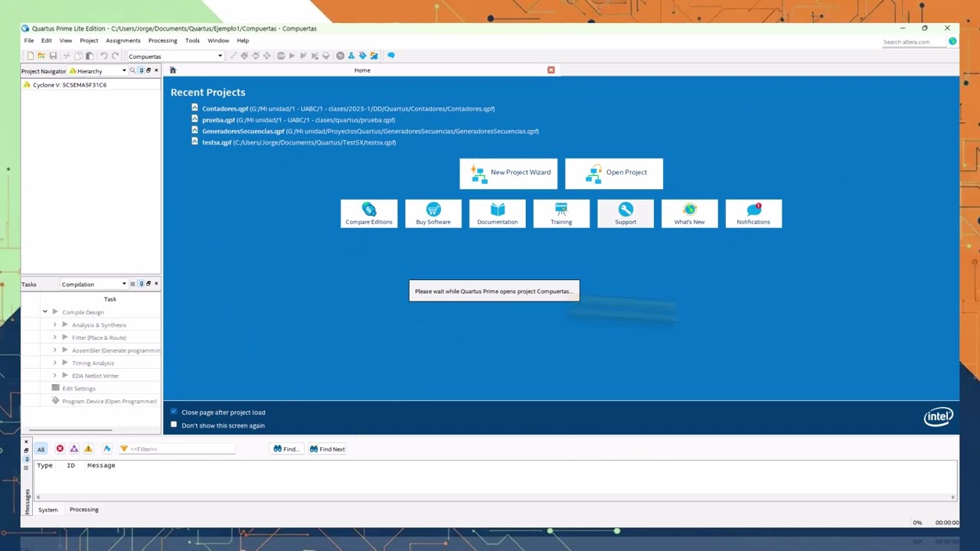This screenshot has width=980, height=551.
Task: Click the Timing Analyzer clock toolbar icon
Action: [340, 56]
